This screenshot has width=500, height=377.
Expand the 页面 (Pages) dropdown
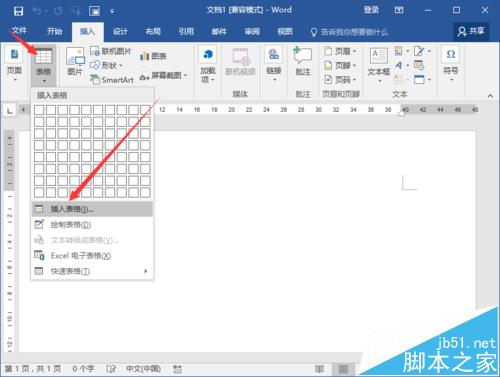tap(14, 65)
